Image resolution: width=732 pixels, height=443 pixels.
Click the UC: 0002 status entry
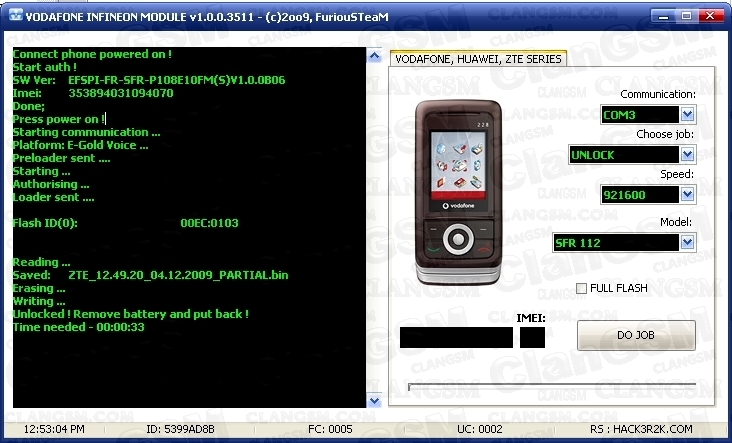[480, 429]
